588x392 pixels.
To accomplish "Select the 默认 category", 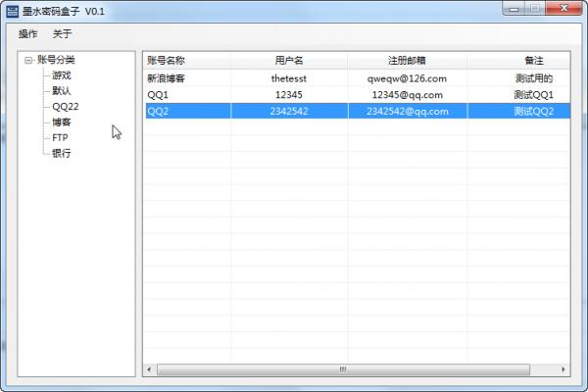I will coord(62,91).
